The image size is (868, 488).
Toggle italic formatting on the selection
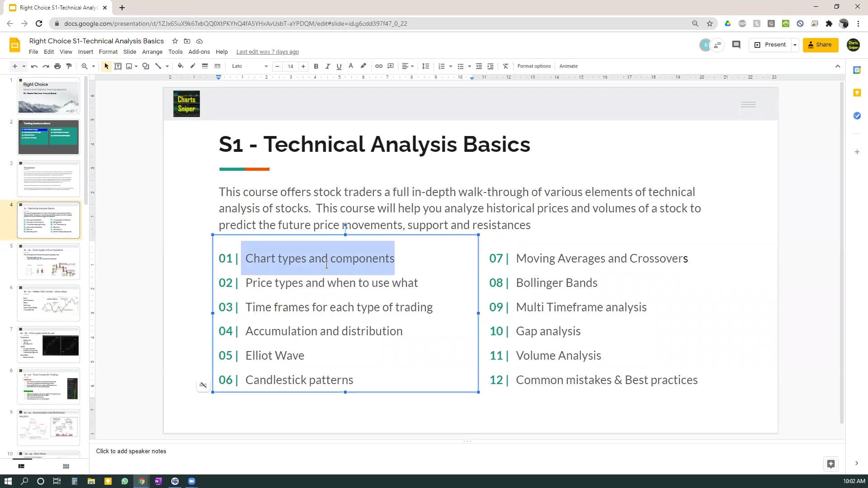(x=328, y=66)
